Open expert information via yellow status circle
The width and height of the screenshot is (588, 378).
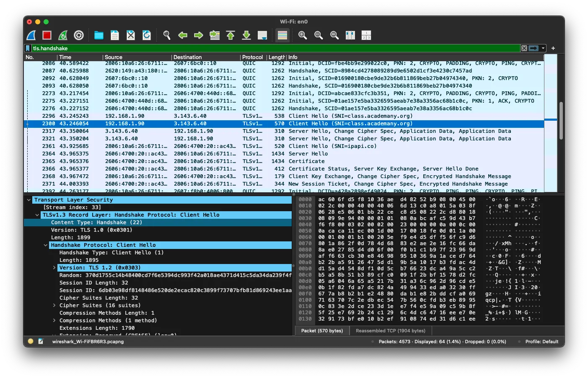(x=31, y=342)
